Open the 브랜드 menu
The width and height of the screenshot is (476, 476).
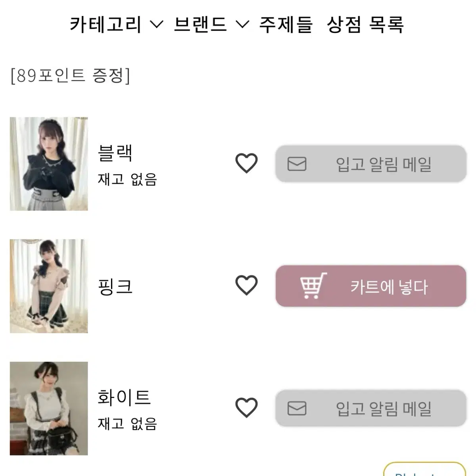[200, 24]
